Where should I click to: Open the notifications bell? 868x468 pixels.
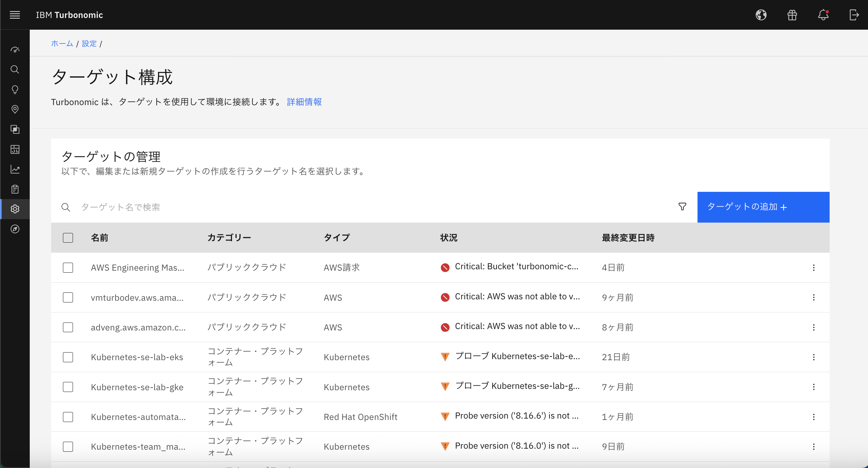pyautogui.click(x=823, y=15)
